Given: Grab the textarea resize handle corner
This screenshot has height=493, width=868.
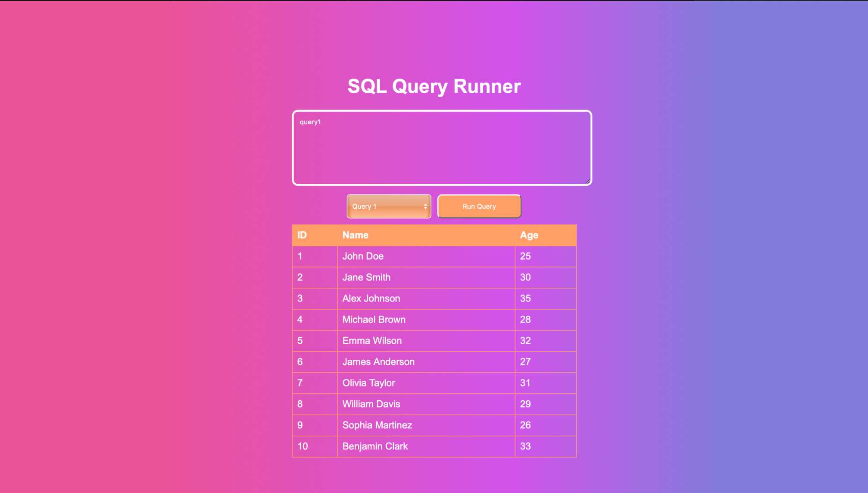Looking at the screenshot, I should 587,181.
